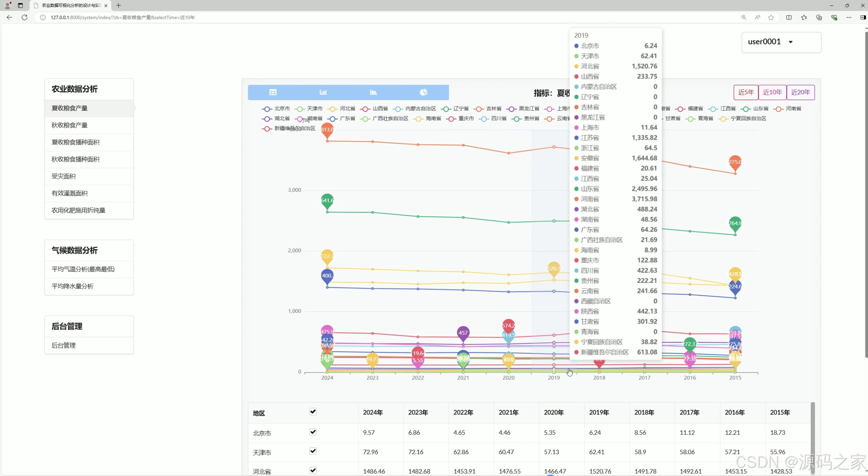Open browser split screen icon

pyautogui.click(x=789, y=17)
